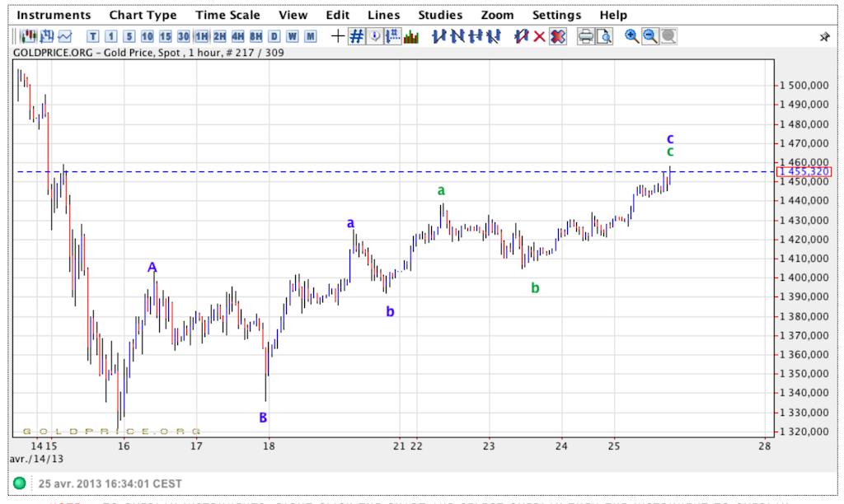
Task: Open the Studies menu
Action: click(440, 15)
